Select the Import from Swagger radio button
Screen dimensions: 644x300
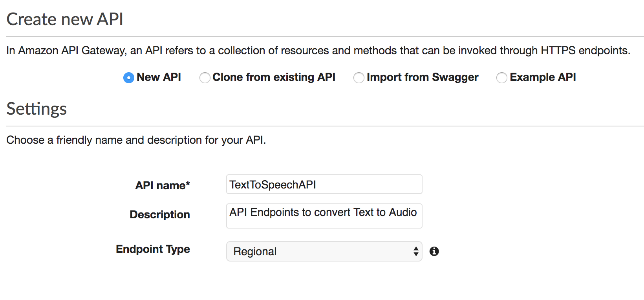pos(359,78)
